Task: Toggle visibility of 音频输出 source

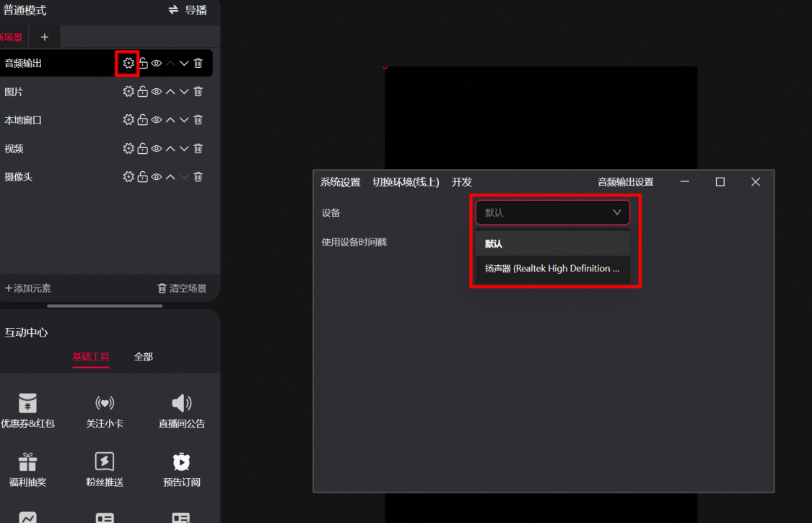Action: pos(157,64)
